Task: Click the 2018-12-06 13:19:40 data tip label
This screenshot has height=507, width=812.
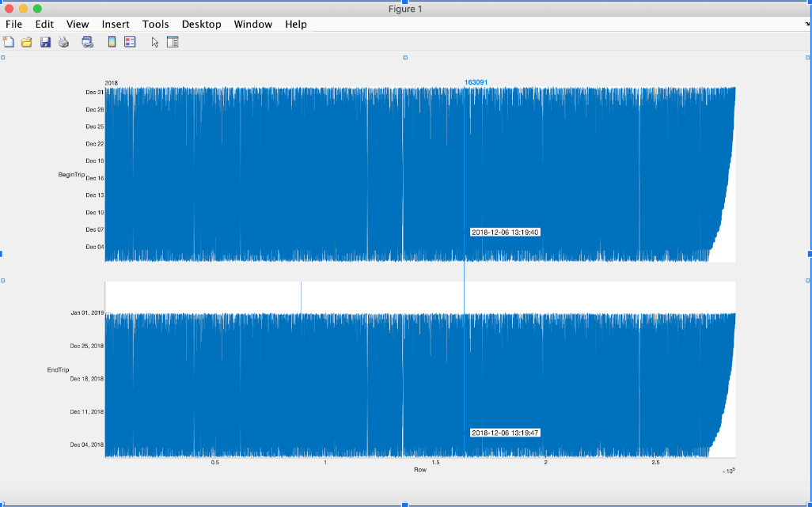Action: [505, 232]
